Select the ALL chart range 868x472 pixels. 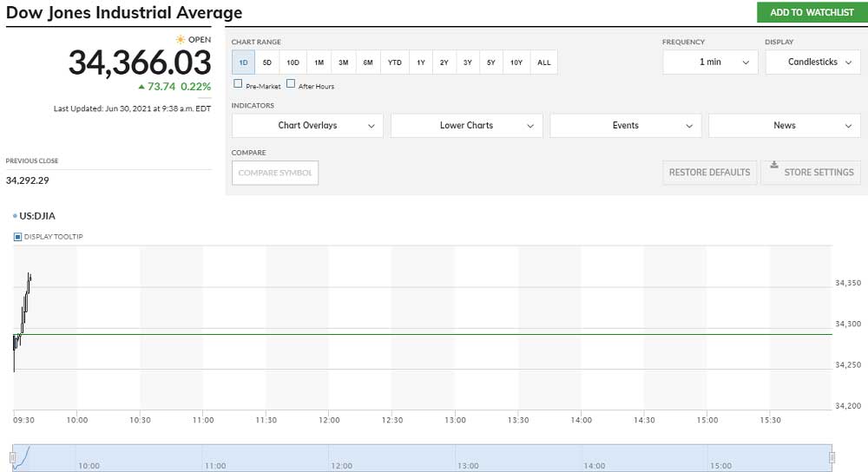[544, 62]
